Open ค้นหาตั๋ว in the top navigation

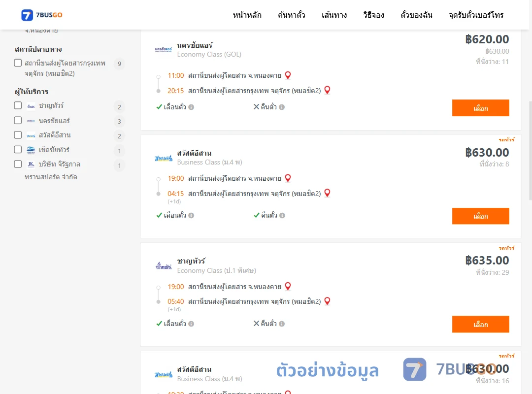292,15
